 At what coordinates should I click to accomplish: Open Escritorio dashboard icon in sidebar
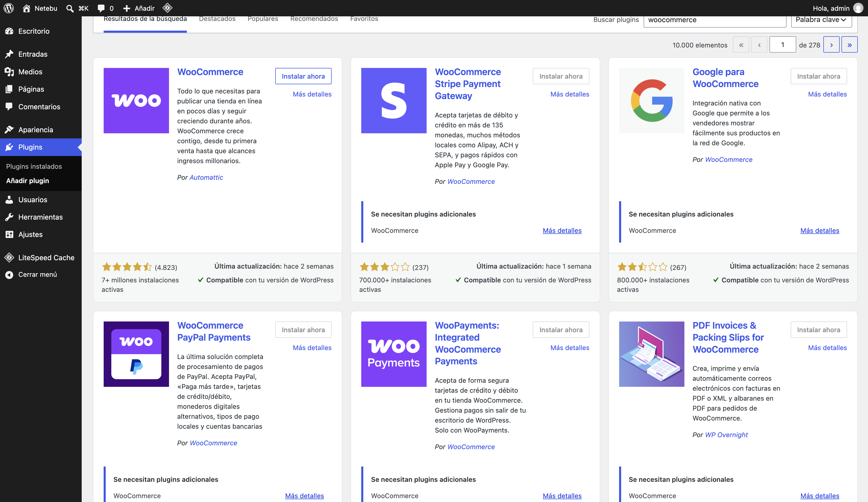pos(9,31)
